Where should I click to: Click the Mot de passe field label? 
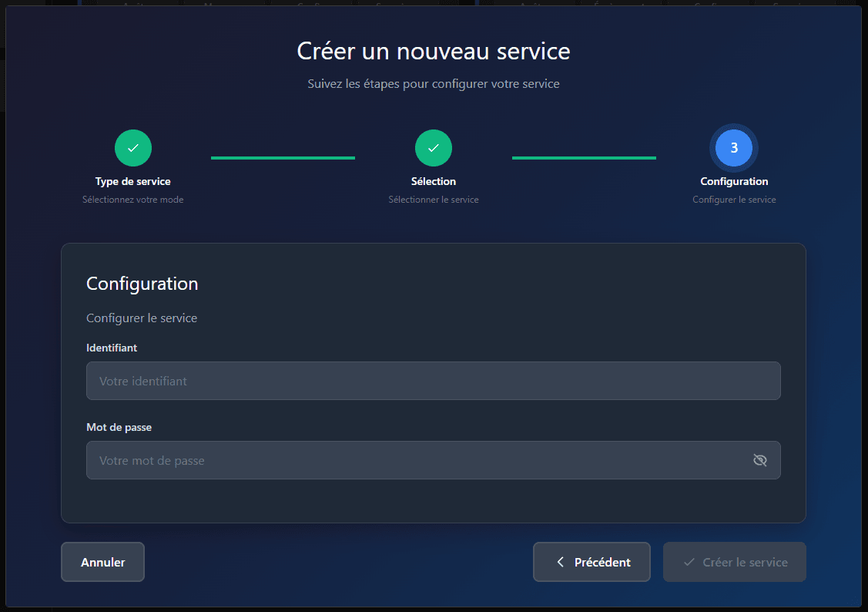tap(119, 427)
